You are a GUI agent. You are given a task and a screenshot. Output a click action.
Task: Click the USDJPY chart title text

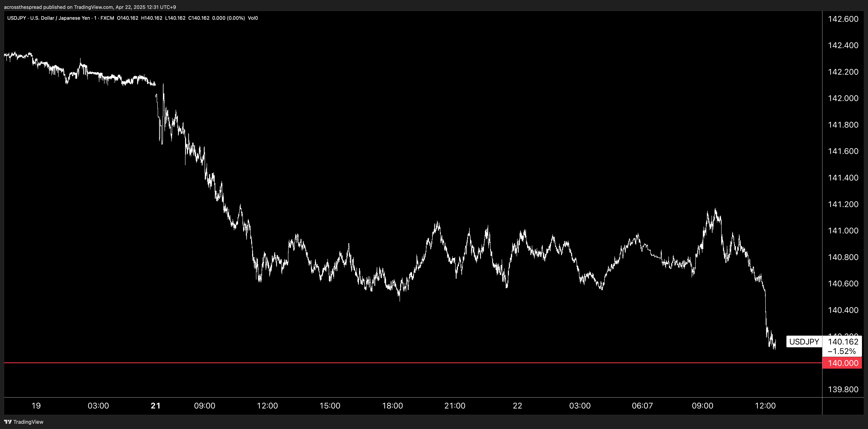[61, 18]
